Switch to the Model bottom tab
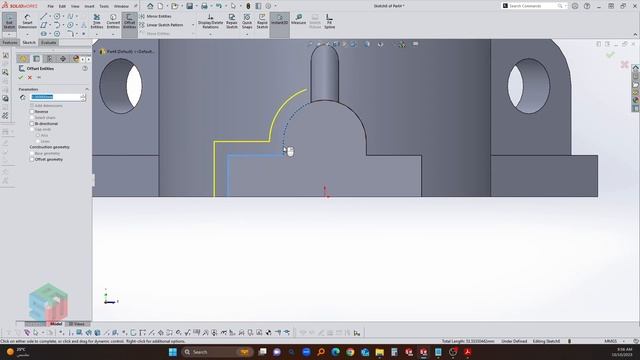The image size is (640, 360). click(x=56, y=324)
